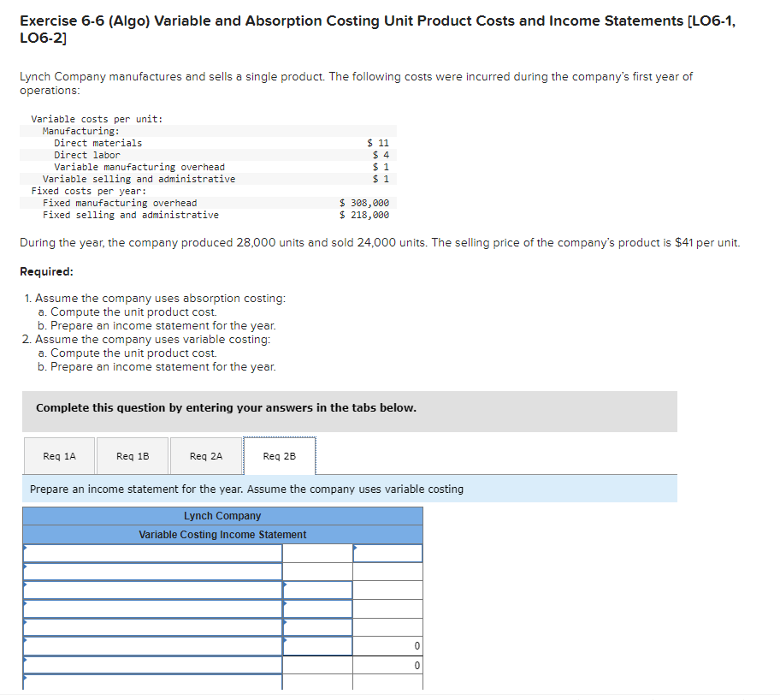Click the second row amount input field
The height and width of the screenshot is (700, 780).
pyautogui.click(x=316, y=573)
